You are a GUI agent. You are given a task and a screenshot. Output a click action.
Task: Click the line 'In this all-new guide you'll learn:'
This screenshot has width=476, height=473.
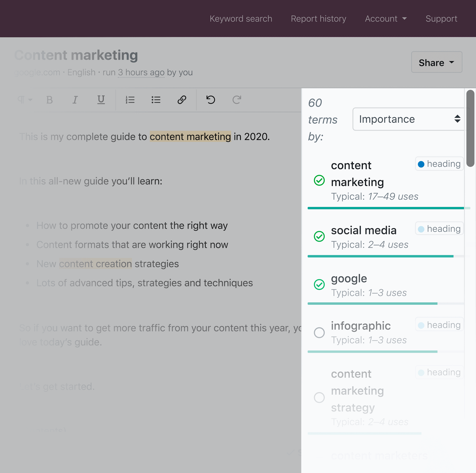coord(91,181)
